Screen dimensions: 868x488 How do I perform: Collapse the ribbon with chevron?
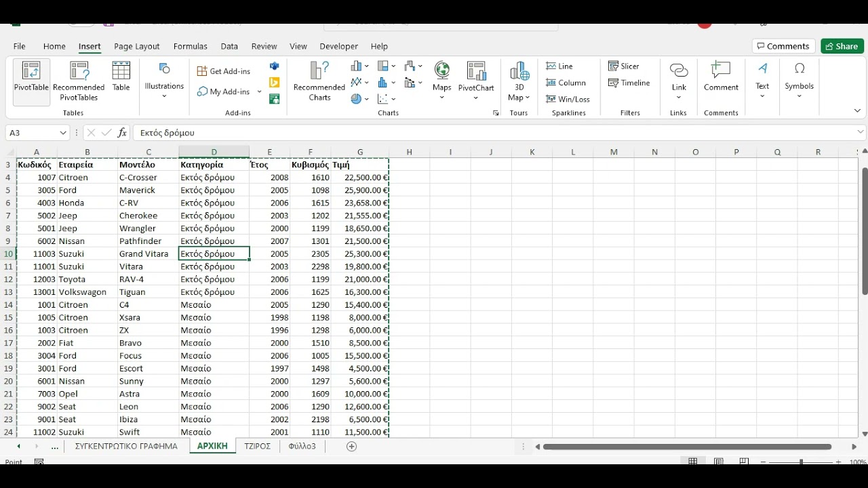(x=857, y=111)
